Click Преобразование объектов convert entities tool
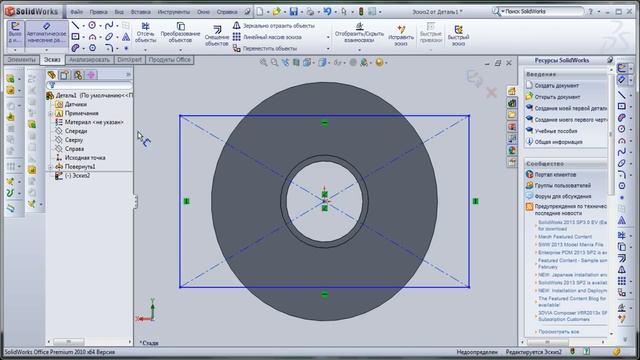Screen dimensions: 640x360 180,33
